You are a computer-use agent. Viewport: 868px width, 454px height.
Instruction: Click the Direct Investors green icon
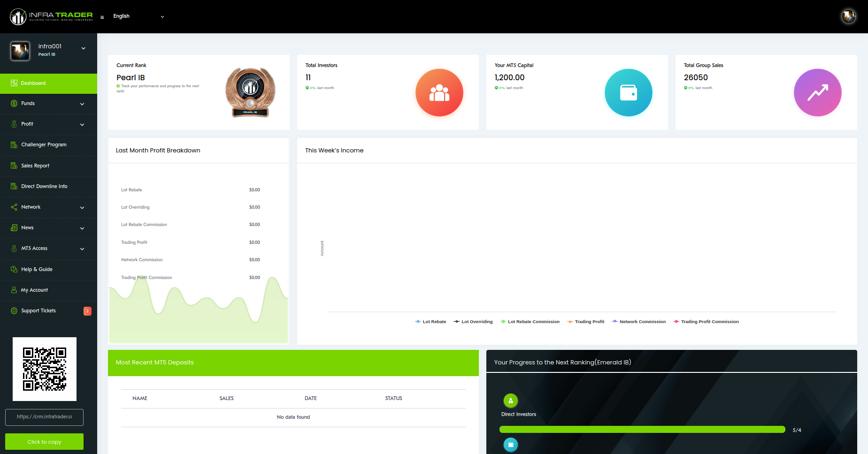pyautogui.click(x=511, y=401)
